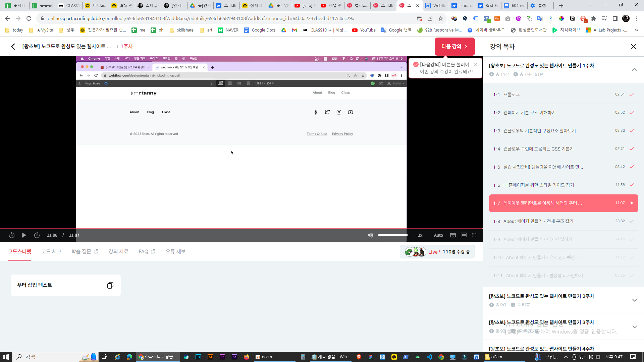Rewind the video 10 seconds
The height and width of the screenshot is (362, 644).
[x=12, y=235]
